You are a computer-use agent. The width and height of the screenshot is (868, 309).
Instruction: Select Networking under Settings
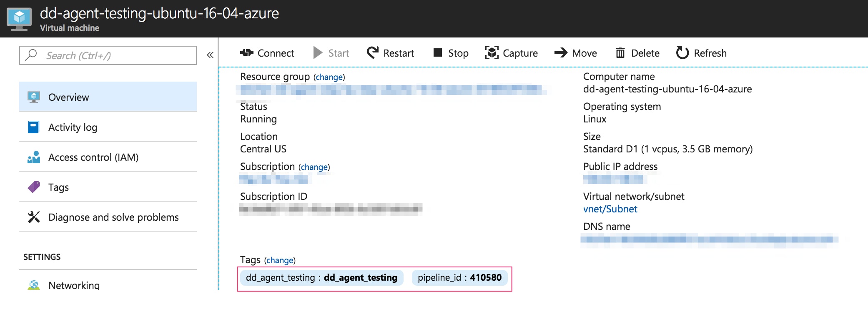click(74, 285)
